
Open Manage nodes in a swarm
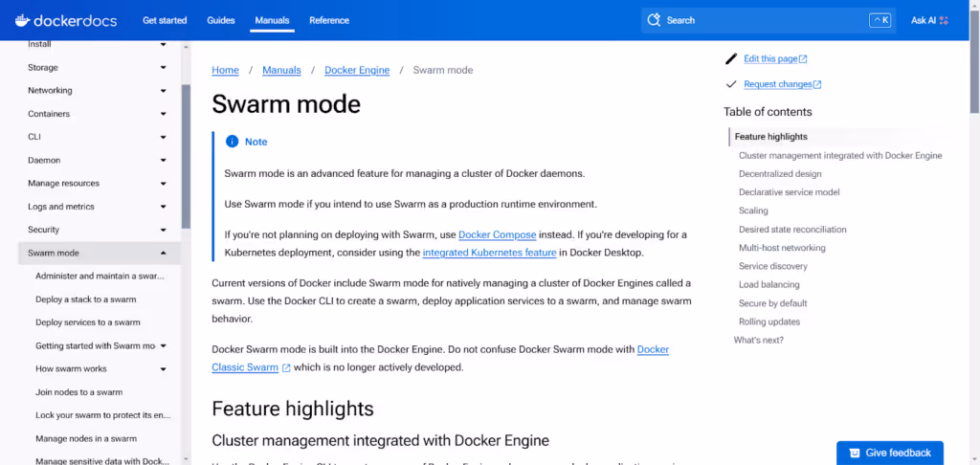(x=86, y=438)
